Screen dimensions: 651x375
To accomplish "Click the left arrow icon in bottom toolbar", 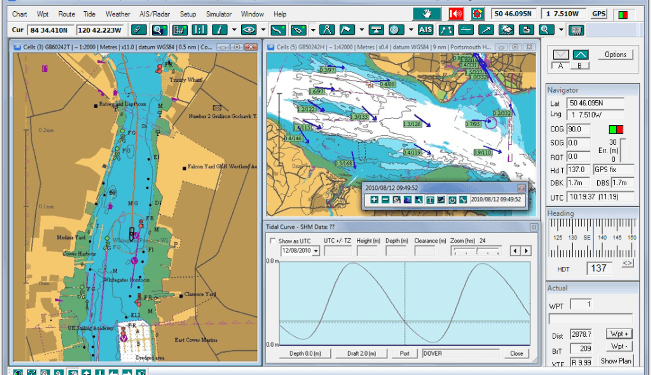I will coord(114,372).
